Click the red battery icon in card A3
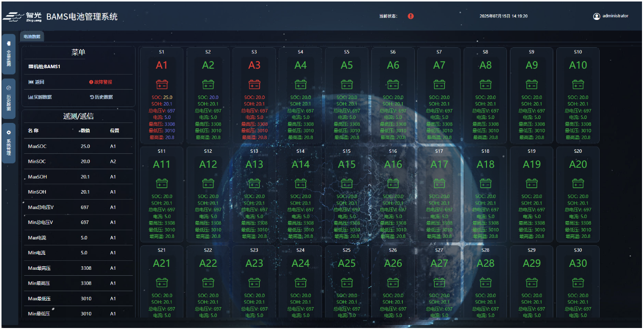Screen dimensions: 644x330 click(x=254, y=85)
